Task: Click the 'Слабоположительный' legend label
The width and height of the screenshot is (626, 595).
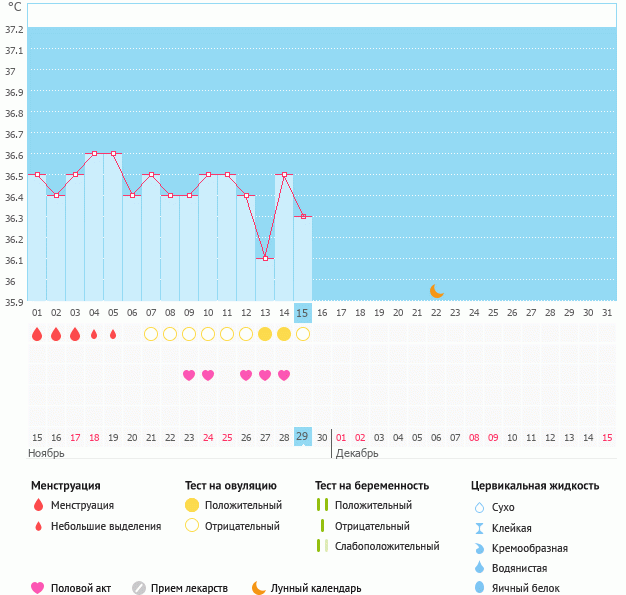Action: click(387, 546)
